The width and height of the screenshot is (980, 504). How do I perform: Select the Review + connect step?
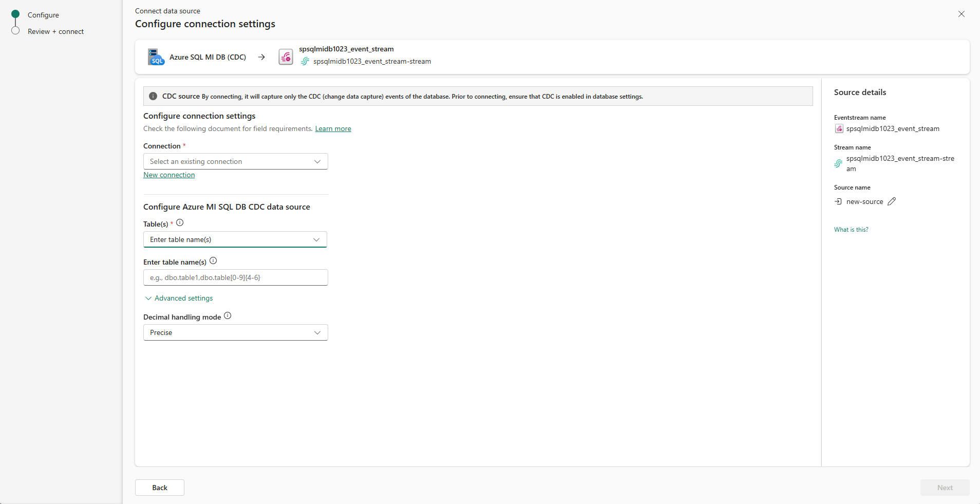point(55,31)
